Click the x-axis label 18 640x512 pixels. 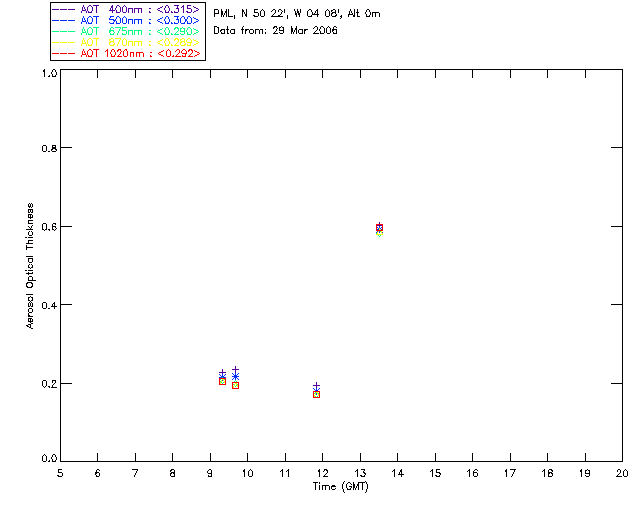point(547,473)
